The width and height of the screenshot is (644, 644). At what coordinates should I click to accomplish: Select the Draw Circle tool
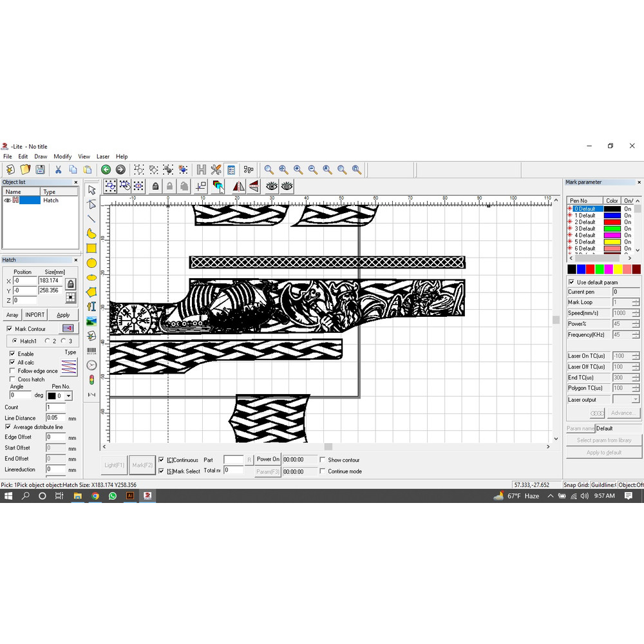tap(91, 263)
